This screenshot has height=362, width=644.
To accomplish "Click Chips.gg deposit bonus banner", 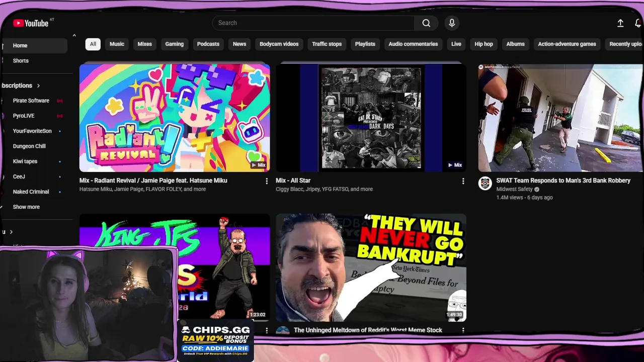I will tap(215, 341).
